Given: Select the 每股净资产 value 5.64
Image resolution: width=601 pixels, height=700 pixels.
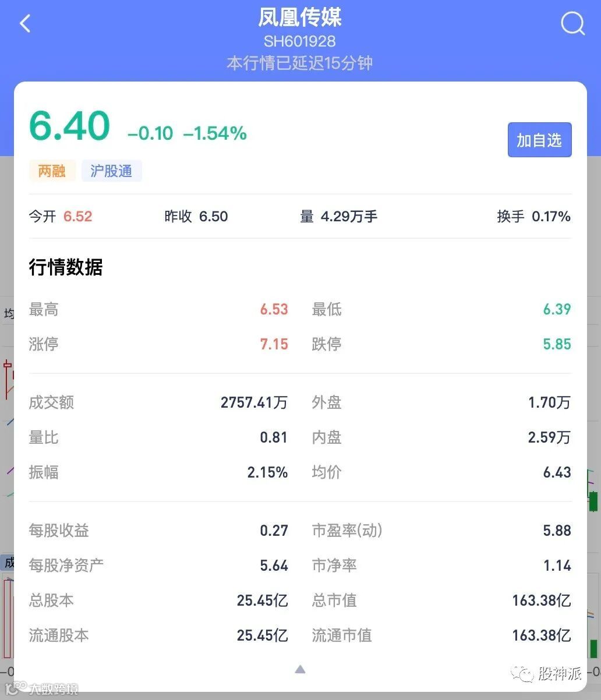Looking at the screenshot, I should (274, 565).
